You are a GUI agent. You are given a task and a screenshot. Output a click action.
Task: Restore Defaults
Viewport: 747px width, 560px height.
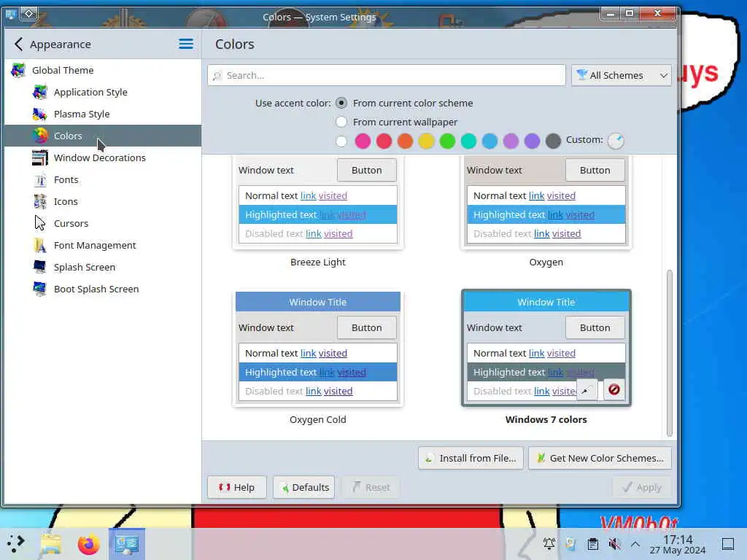coord(303,487)
